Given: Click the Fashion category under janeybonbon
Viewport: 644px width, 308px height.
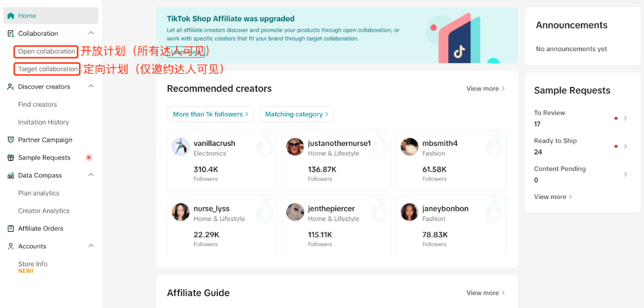Looking at the screenshot, I should 434,219.
